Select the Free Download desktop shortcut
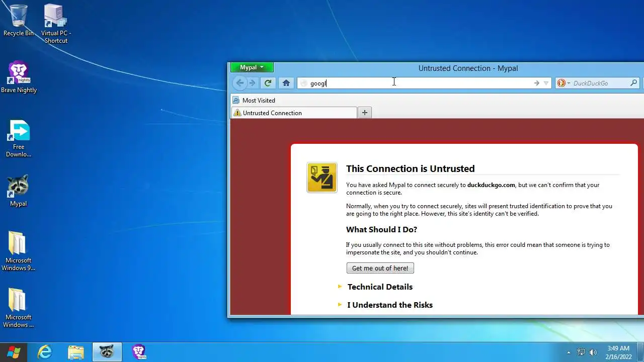The image size is (644, 362). (19, 138)
